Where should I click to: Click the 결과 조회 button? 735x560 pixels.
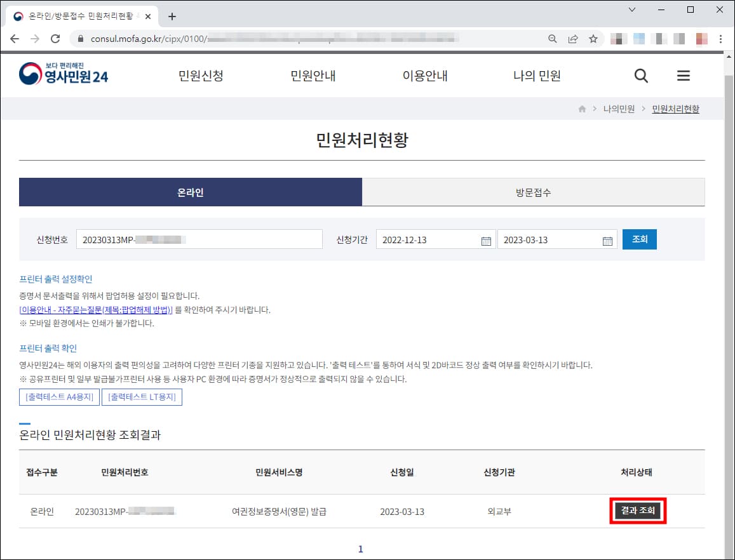click(x=638, y=510)
